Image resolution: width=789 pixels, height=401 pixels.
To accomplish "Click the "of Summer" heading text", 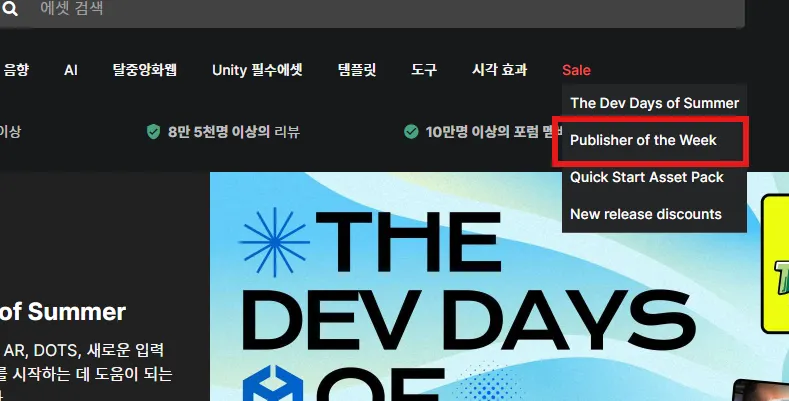I will pyautogui.click(x=63, y=312).
